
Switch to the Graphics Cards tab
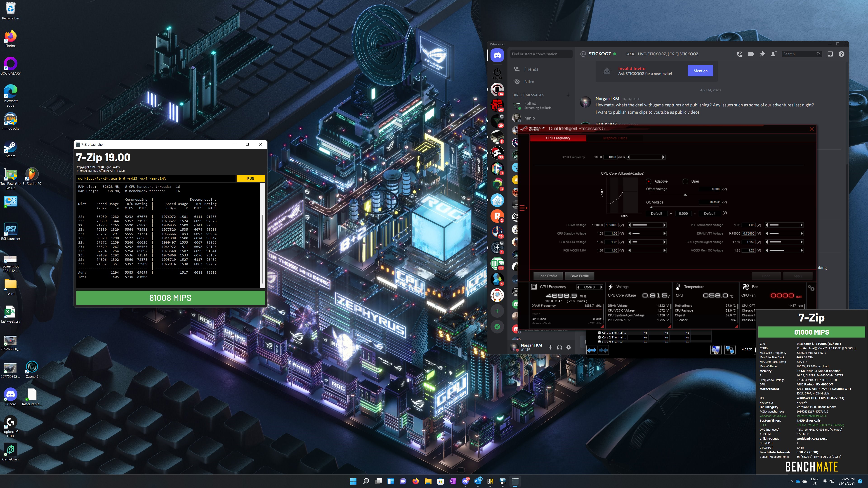point(615,138)
